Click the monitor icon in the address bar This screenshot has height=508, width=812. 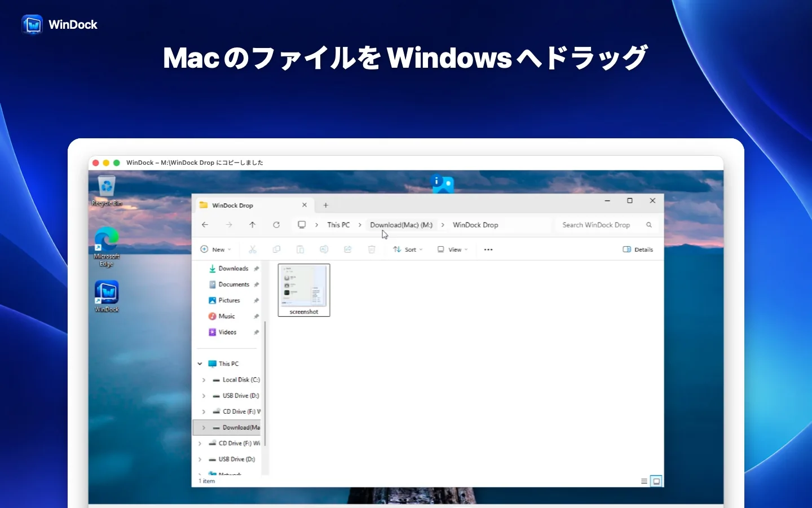(x=302, y=225)
